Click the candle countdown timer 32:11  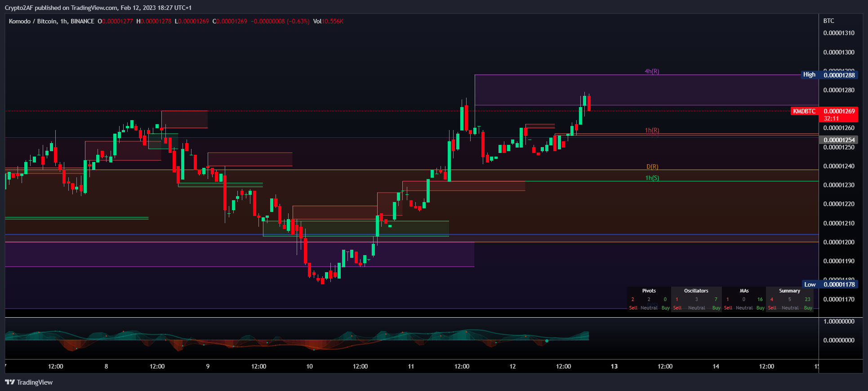(x=831, y=118)
